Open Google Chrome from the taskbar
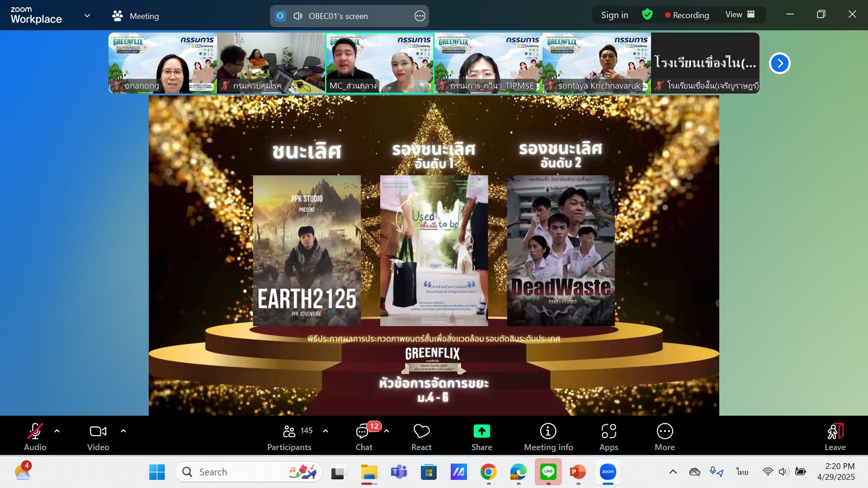868x488 pixels. click(x=488, y=472)
